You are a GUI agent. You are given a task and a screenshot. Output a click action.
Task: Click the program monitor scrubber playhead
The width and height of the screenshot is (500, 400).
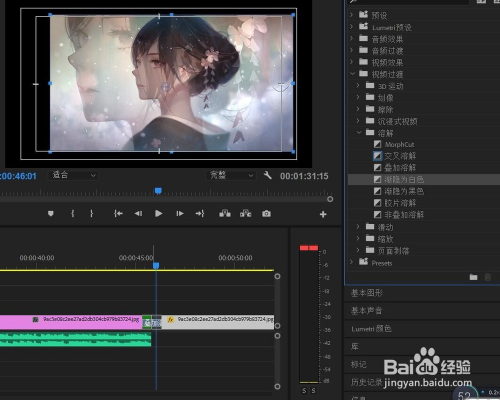click(x=158, y=191)
